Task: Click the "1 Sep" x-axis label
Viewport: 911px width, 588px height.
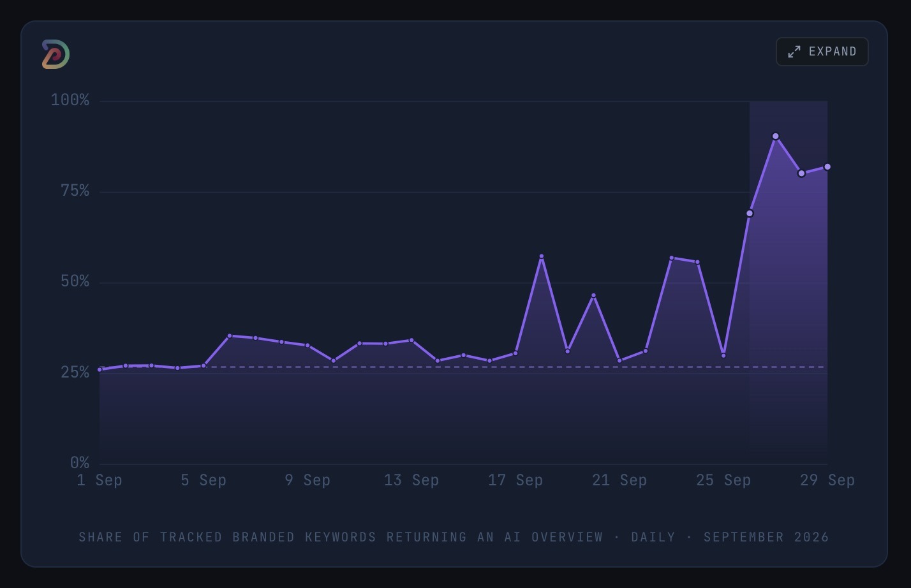Action: pyautogui.click(x=100, y=481)
